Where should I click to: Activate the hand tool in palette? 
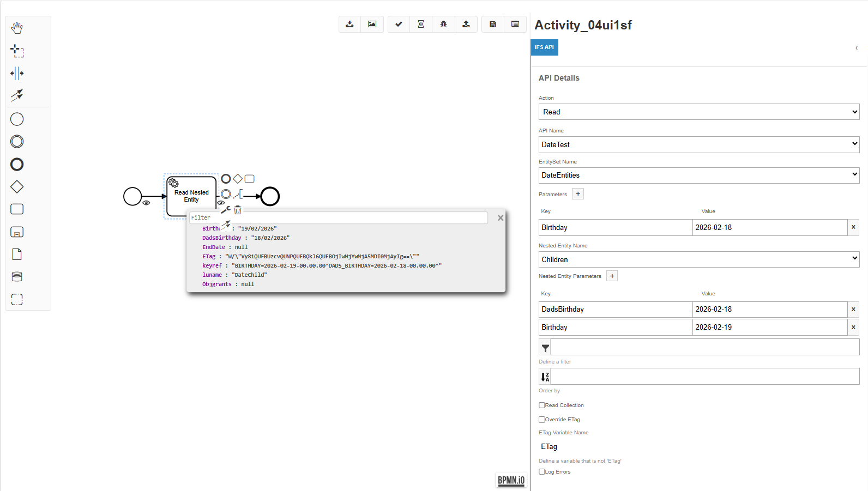(x=17, y=28)
